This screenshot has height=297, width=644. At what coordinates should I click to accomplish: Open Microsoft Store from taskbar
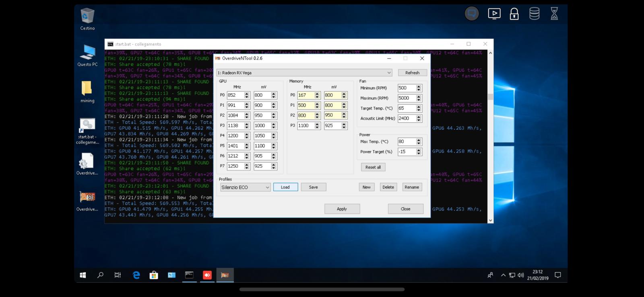154,275
